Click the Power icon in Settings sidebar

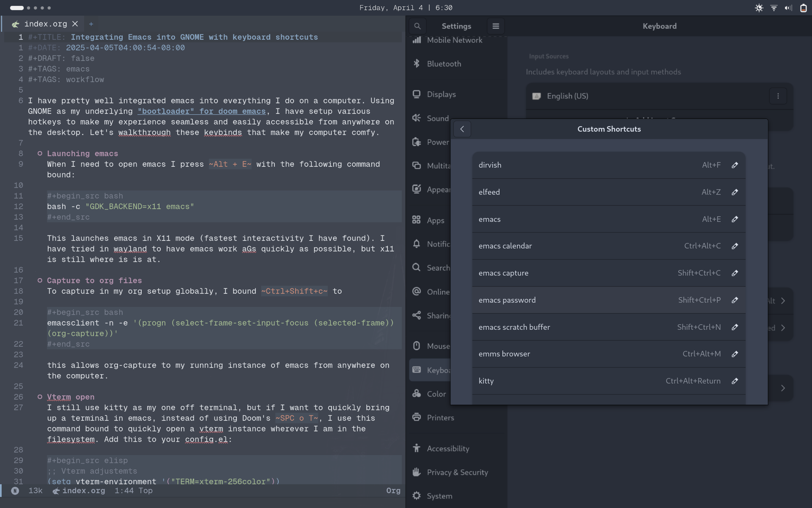click(x=417, y=142)
